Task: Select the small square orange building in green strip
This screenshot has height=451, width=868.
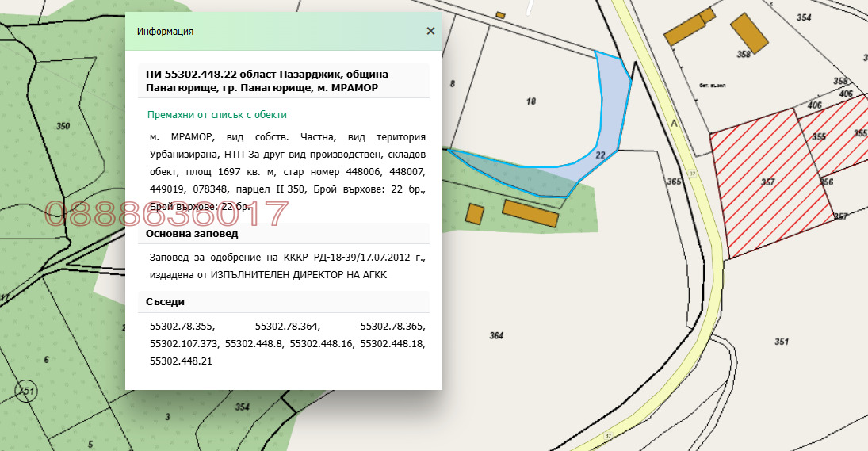Action: (x=475, y=213)
